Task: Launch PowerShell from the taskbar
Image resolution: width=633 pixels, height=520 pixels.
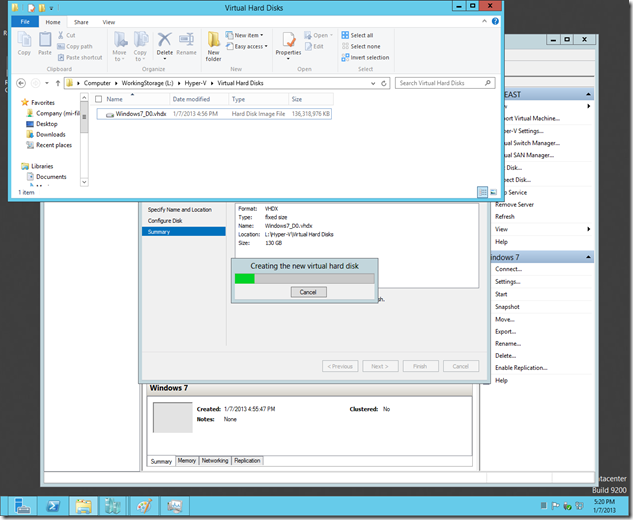Action: click(53, 505)
